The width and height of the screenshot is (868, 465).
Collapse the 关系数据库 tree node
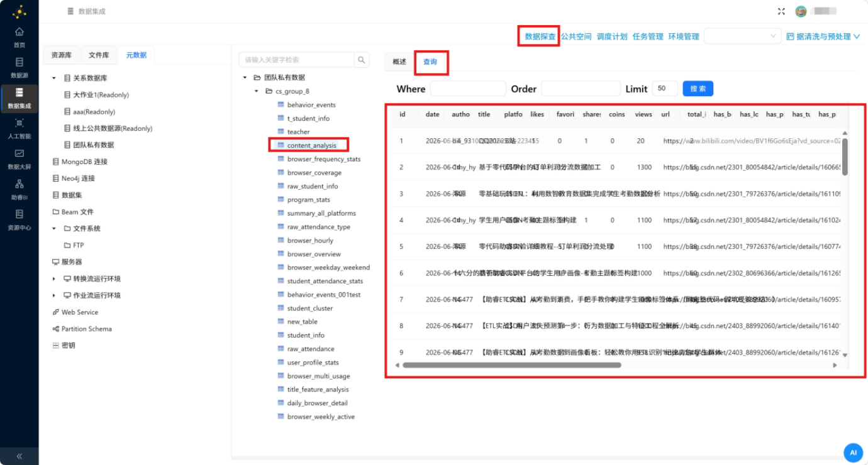[x=54, y=79]
